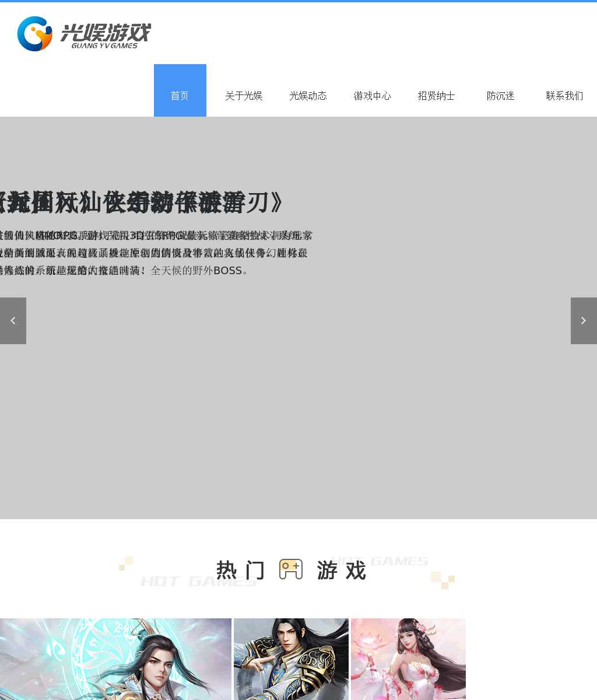Open the game thumbnail showing the armored warrior
Viewport: 597px width, 700px height.
pyautogui.click(x=291, y=659)
